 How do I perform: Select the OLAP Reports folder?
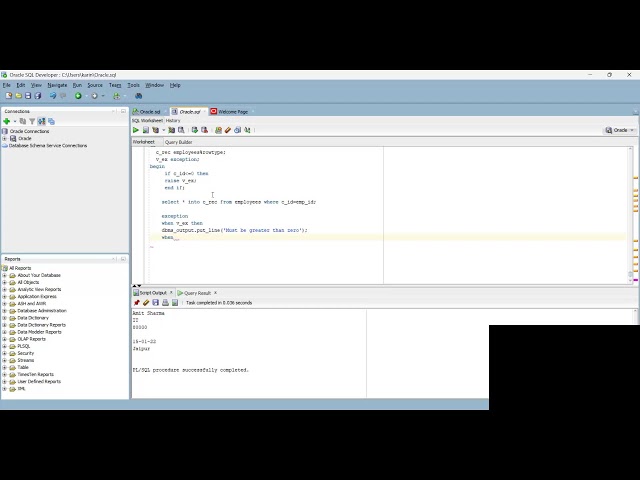[31, 339]
